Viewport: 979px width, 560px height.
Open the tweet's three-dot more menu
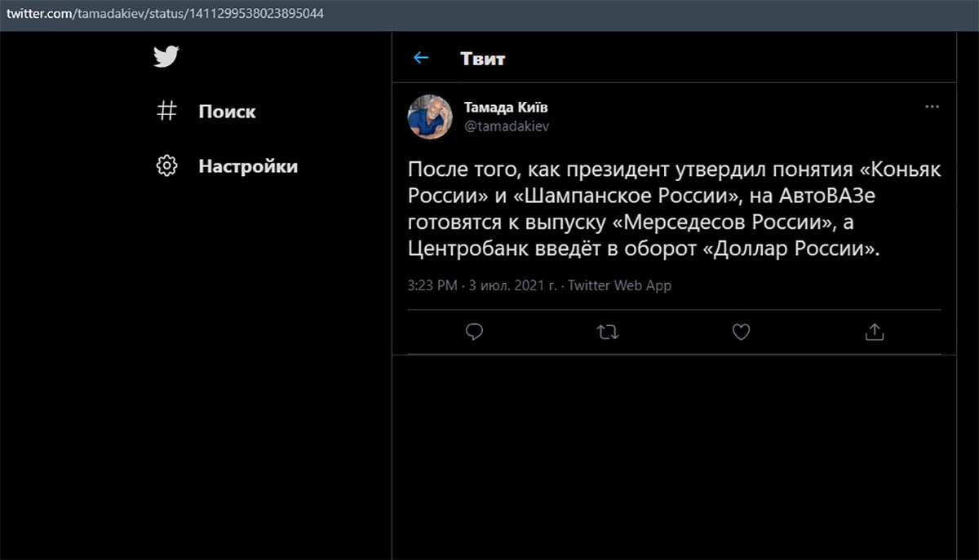(932, 107)
